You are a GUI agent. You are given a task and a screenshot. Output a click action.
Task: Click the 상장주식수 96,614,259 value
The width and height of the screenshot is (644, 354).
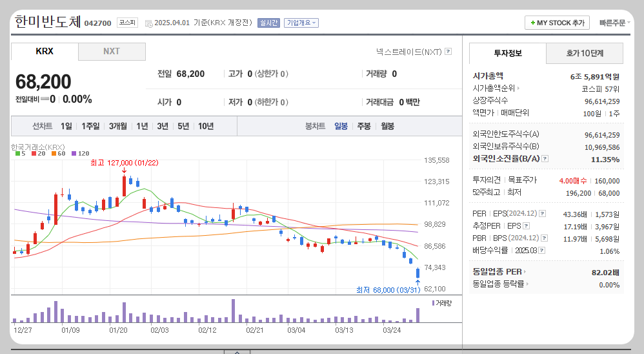click(602, 101)
